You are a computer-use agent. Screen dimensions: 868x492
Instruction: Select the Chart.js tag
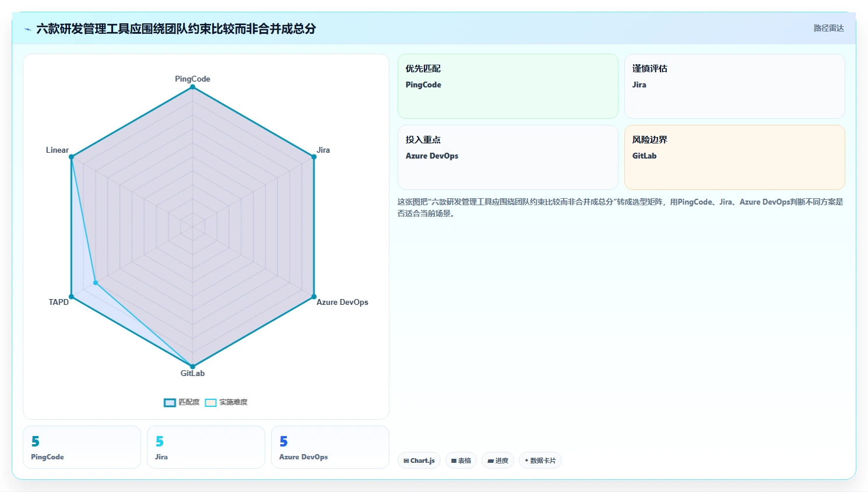click(419, 461)
